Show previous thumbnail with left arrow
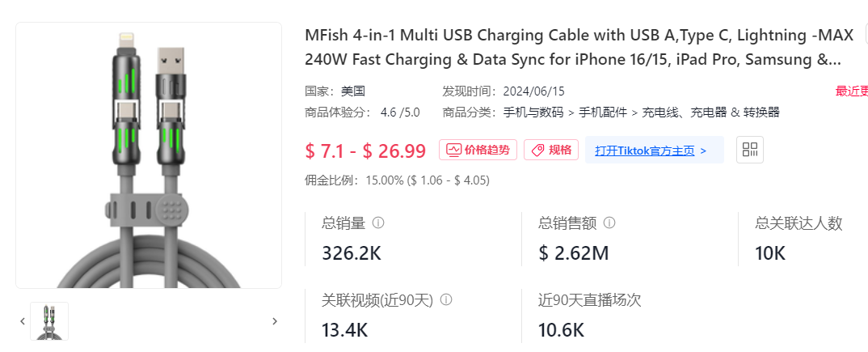Image resolution: width=868 pixels, height=352 pixels. tap(23, 321)
